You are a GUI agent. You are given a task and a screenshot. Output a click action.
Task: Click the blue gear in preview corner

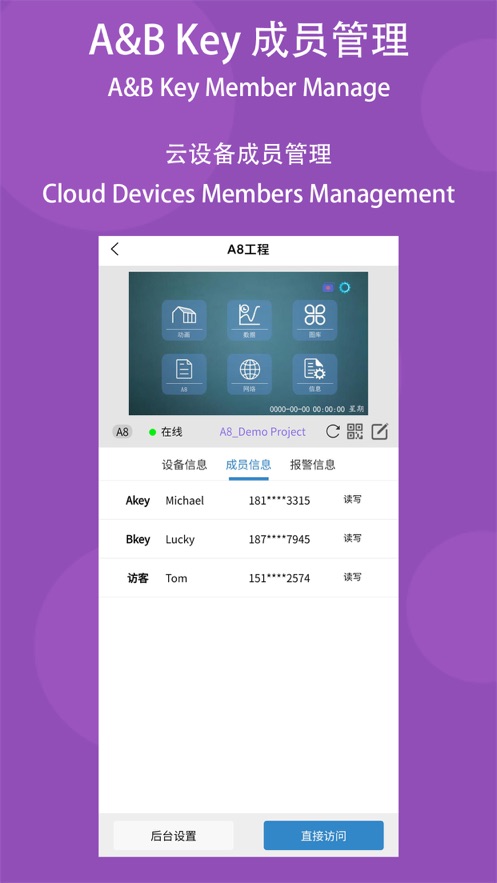[344, 288]
